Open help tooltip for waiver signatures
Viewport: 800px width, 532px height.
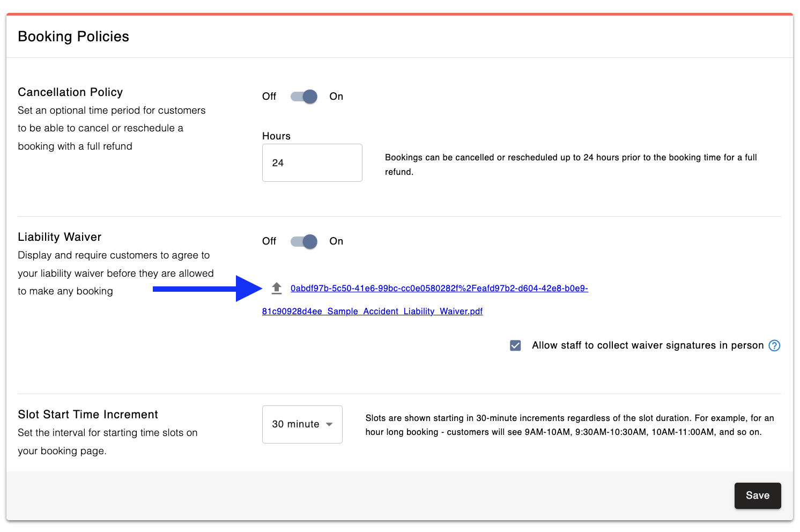pos(774,345)
